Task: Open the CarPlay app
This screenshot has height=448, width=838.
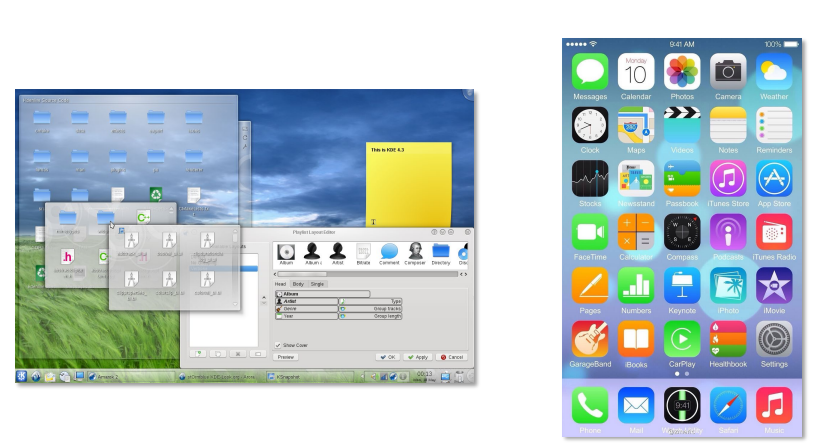Action: [682, 338]
